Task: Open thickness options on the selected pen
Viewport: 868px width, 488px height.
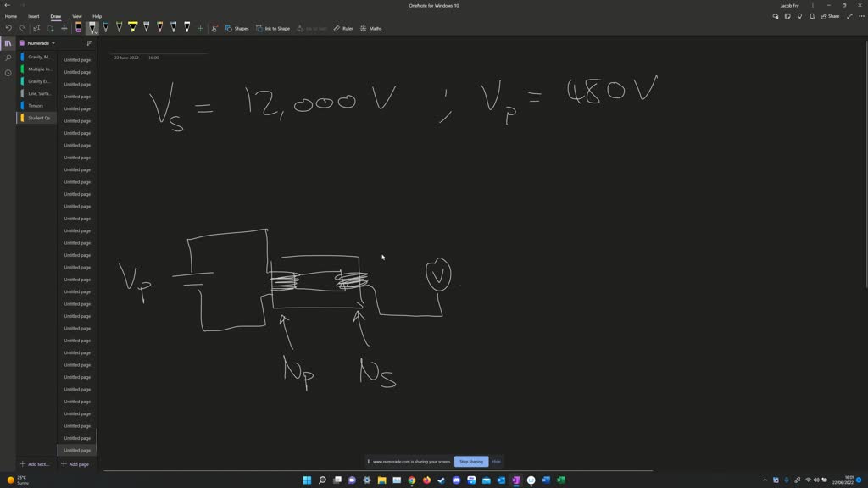Action: tap(96, 32)
